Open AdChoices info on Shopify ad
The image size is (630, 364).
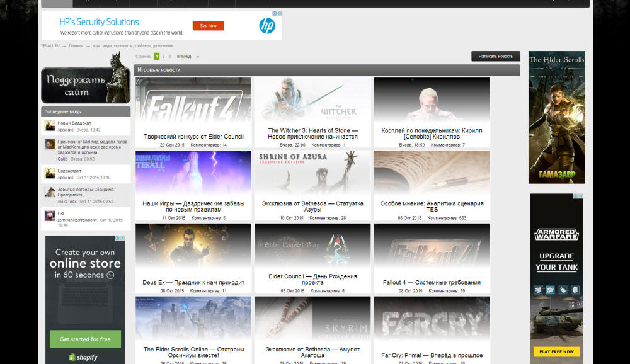pyautogui.click(x=117, y=238)
